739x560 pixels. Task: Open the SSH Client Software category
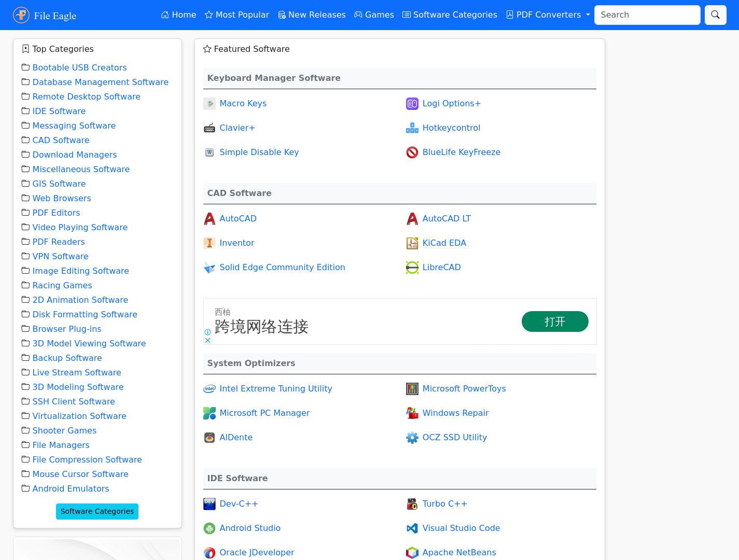pyautogui.click(x=73, y=401)
